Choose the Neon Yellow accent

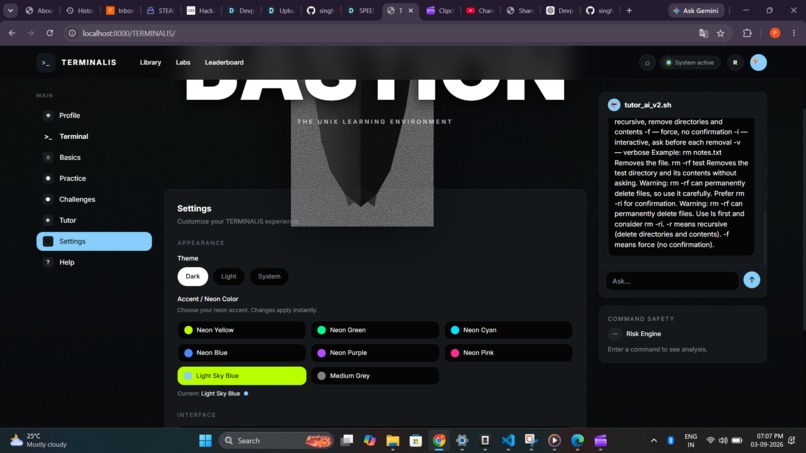242,330
